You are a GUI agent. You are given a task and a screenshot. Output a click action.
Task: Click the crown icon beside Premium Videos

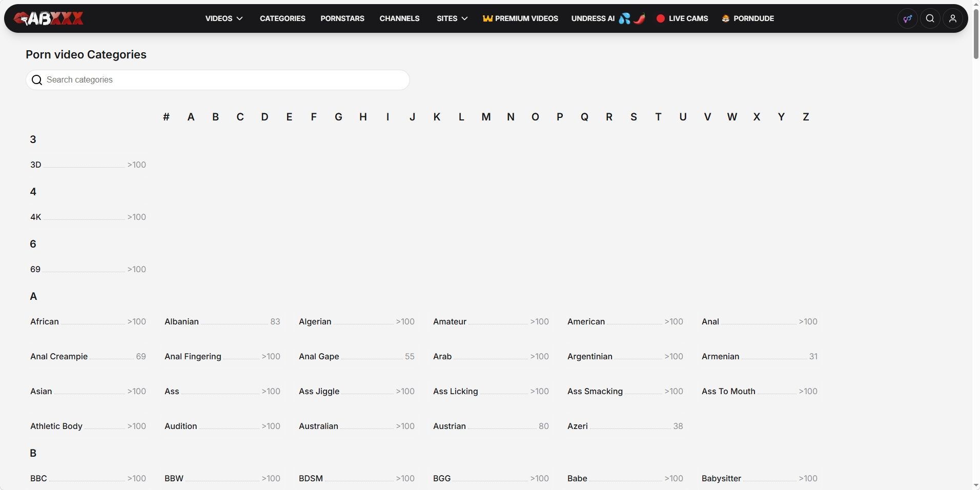click(x=487, y=18)
